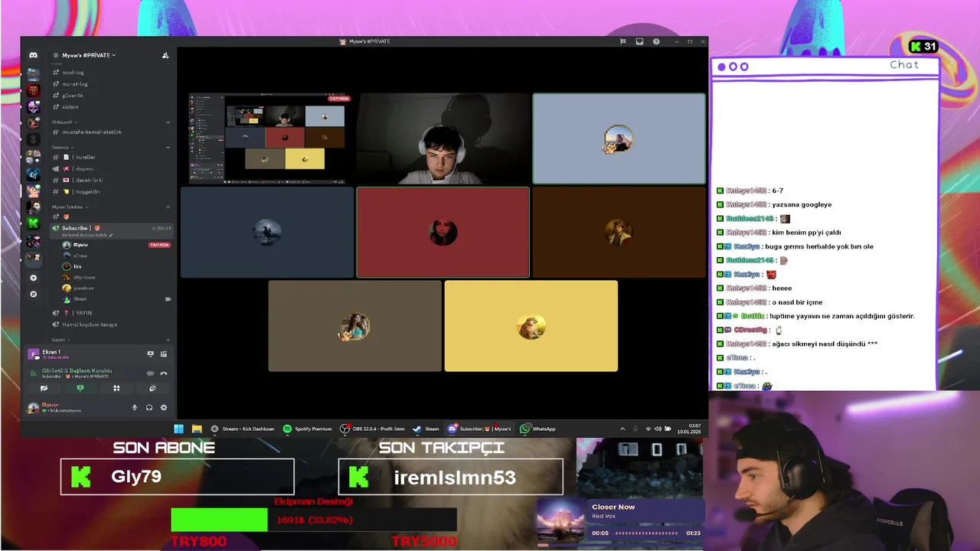This screenshot has height=551, width=980.
Task: Open Discord home (direct messages) icon
Action: pos(33,55)
